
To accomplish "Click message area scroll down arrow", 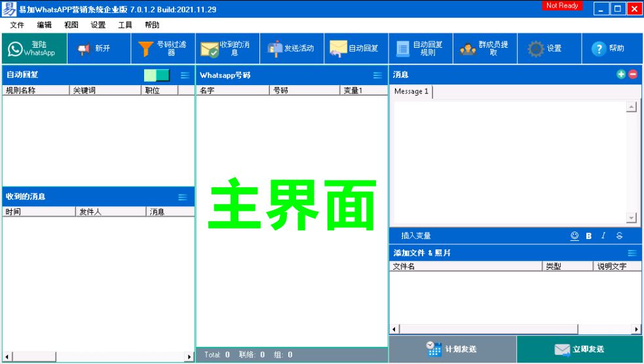I will [632, 218].
